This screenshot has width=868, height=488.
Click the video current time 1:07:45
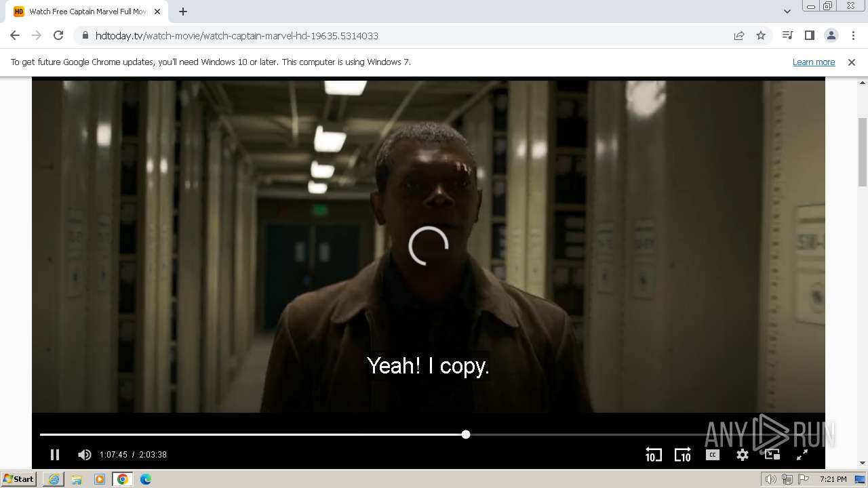113,455
